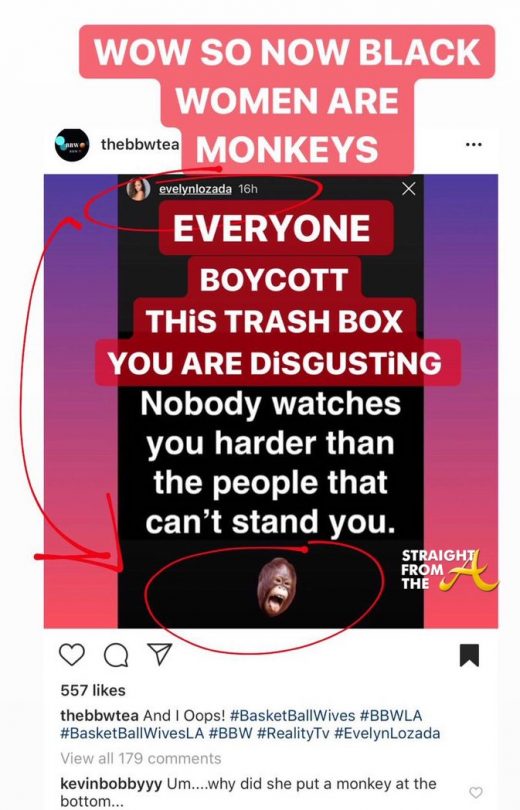Expand View all 179 comments
The height and width of the screenshot is (810, 520).
point(140,758)
